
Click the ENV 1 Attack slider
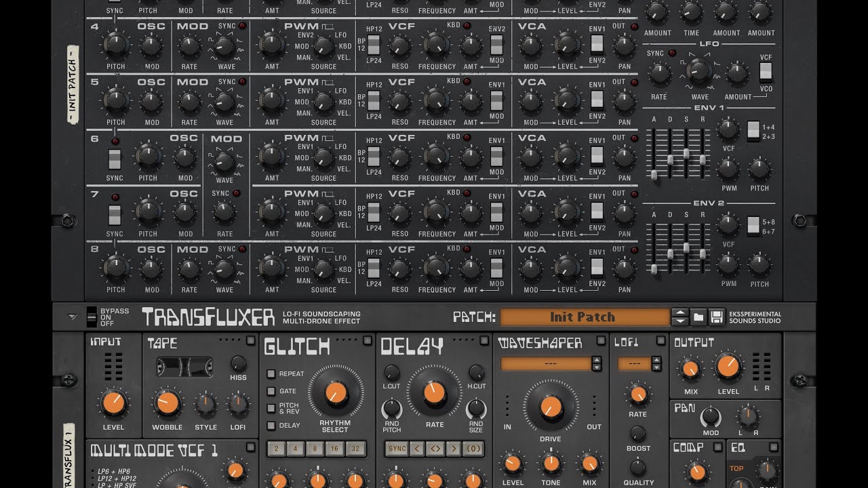[654, 174]
